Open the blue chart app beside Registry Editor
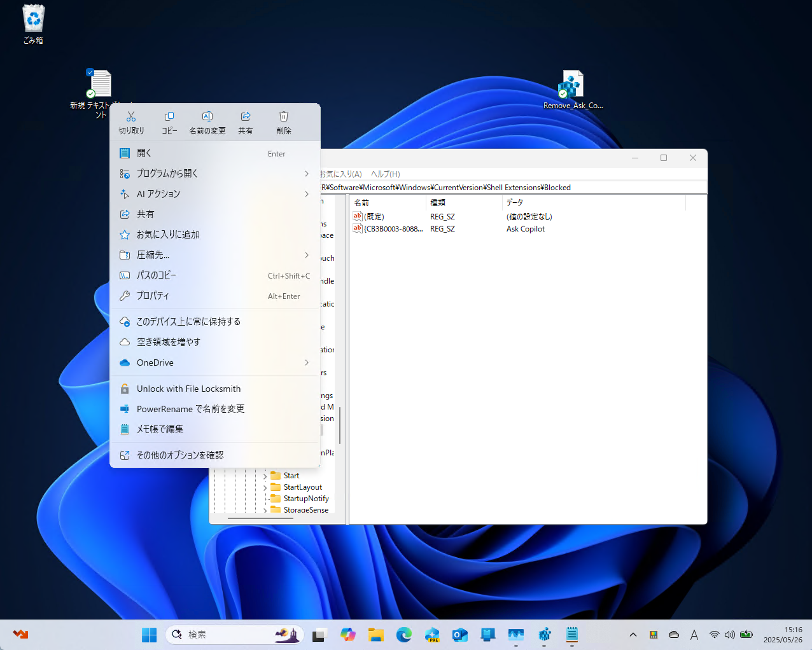 (x=516, y=635)
